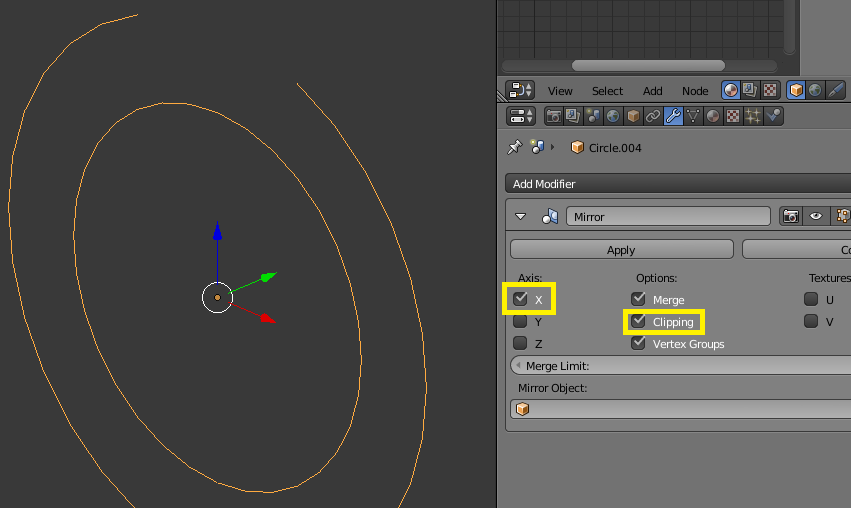Switch node tree to texture nodes
This screenshot has width=851, height=508.
click(x=770, y=90)
